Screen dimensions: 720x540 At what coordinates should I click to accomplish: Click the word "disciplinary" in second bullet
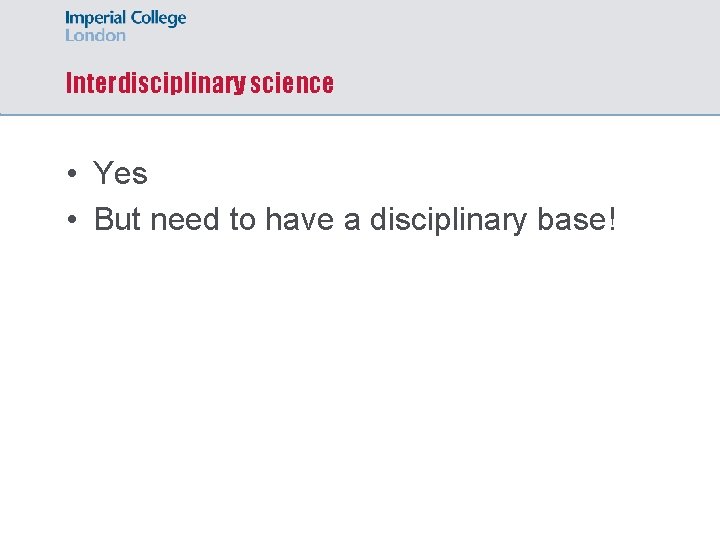[x=449, y=220]
